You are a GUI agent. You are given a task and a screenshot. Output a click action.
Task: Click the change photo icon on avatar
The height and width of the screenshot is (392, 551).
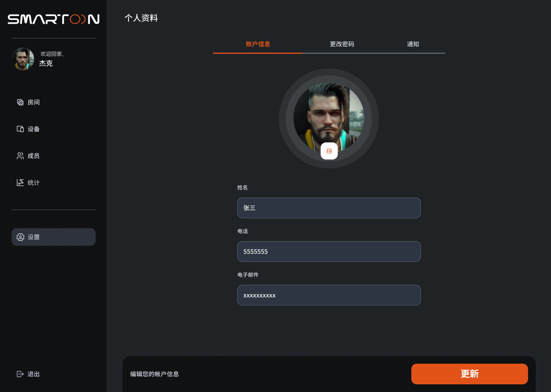coord(329,151)
